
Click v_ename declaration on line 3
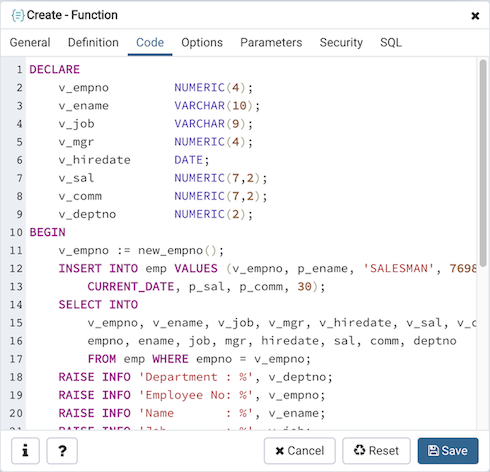[84, 106]
